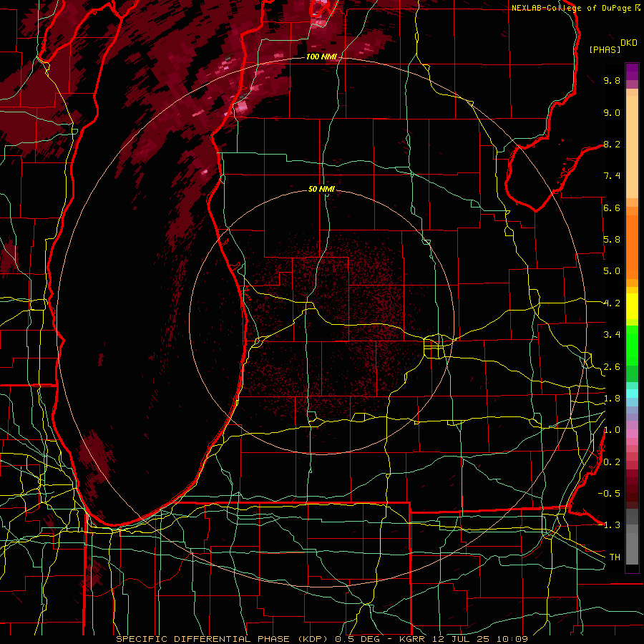This screenshot has height=644, width=644.
Task: Select the 5.0 legend value
Action: click(x=612, y=271)
